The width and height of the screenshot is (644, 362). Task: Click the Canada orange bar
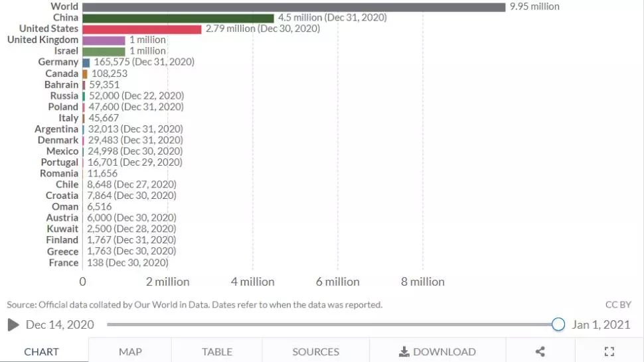click(85, 74)
